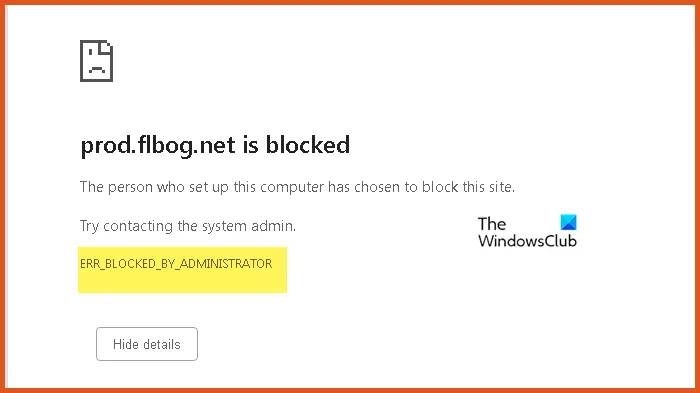Click the WindowsClub watermark text
Screen dimensions: 700x393
527,241
